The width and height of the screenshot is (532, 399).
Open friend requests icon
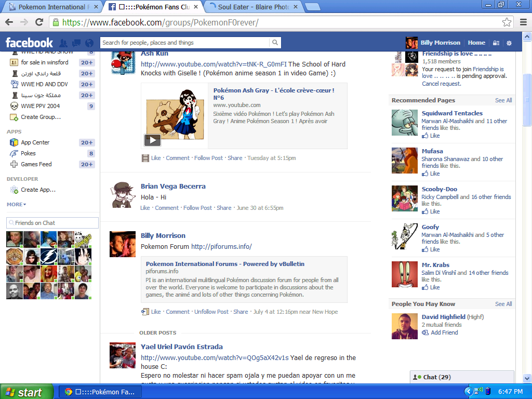click(63, 43)
